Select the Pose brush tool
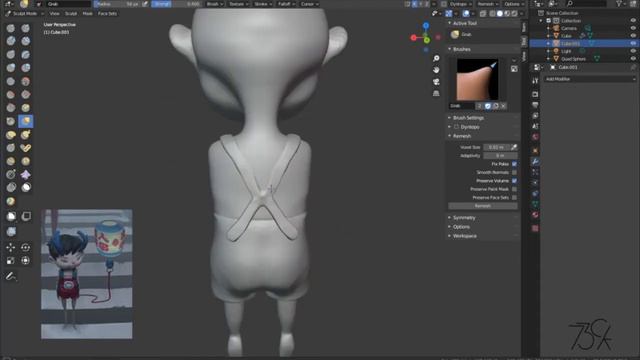 [x=26, y=148]
